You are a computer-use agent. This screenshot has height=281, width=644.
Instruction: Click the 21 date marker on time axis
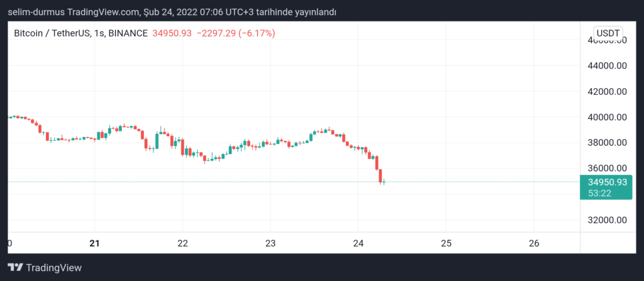95,243
